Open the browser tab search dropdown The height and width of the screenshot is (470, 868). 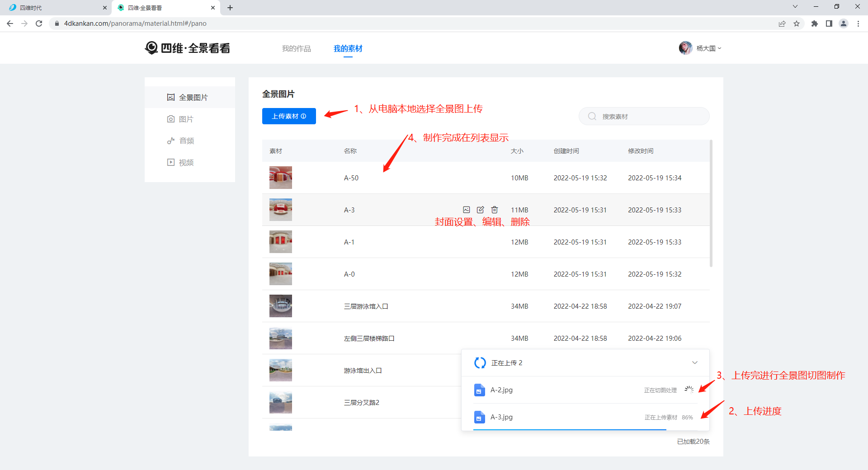click(795, 7)
